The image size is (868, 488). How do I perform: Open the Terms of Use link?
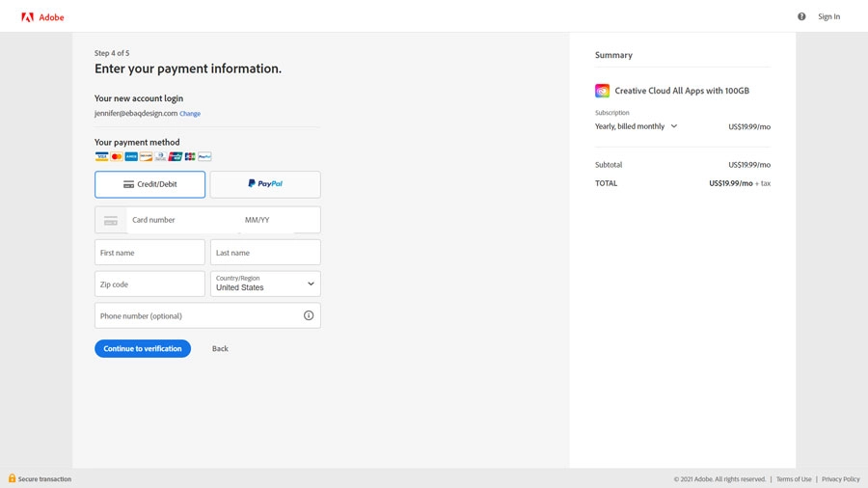pyautogui.click(x=794, y=479)
